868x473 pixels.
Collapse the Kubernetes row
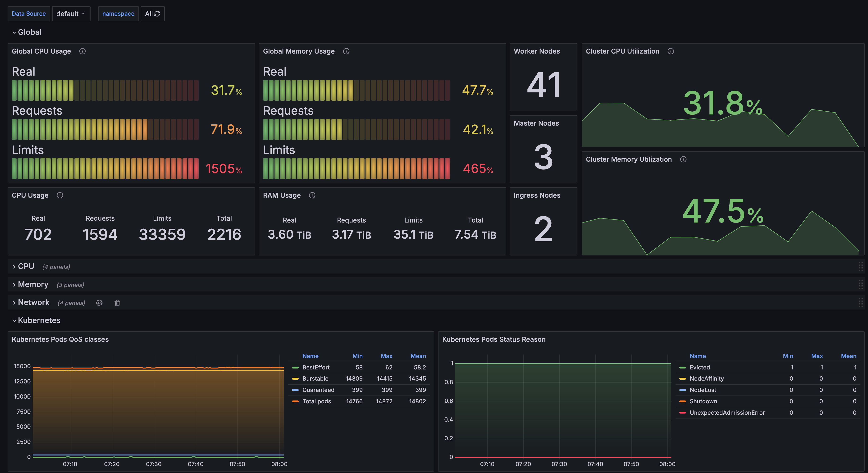click(x=39, y=320)
